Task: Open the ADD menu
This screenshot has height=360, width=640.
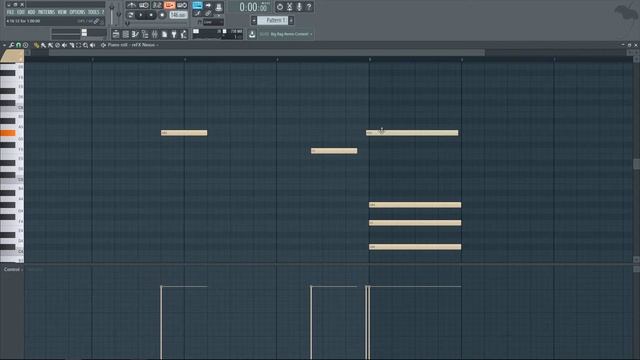Action: coord(31,12)
